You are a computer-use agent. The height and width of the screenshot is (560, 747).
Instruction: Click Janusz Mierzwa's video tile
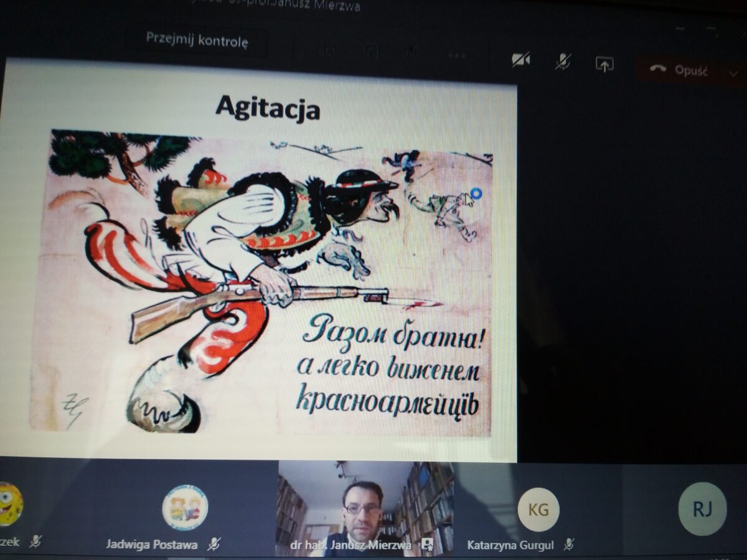click(x=365, y=507)
